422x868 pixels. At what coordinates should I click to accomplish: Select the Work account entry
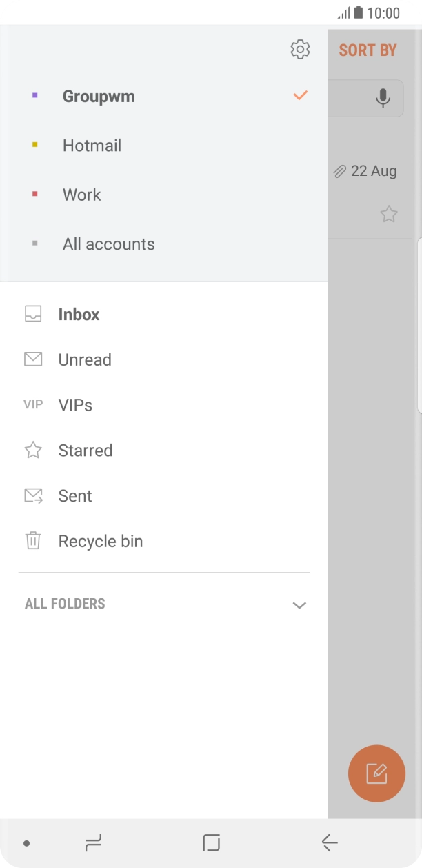click(81, 195)
